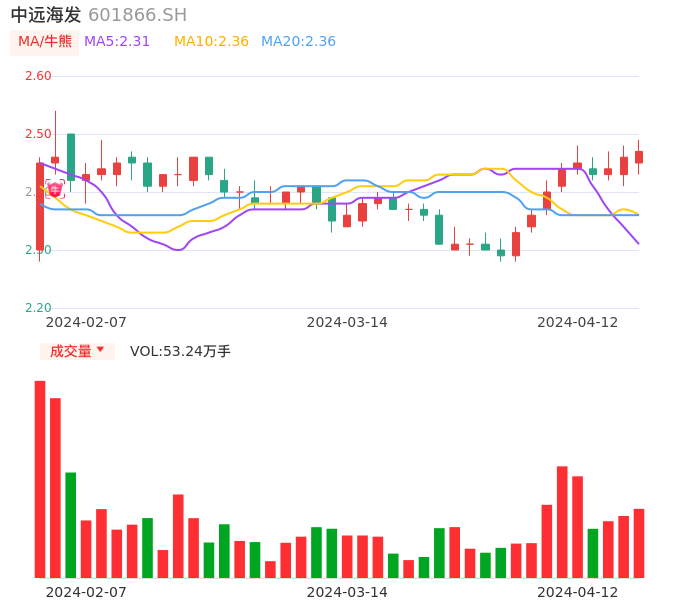Click the VOL:53.24万手 volume readout
This screenshot has height=606, width=686.
click(180, 351)
